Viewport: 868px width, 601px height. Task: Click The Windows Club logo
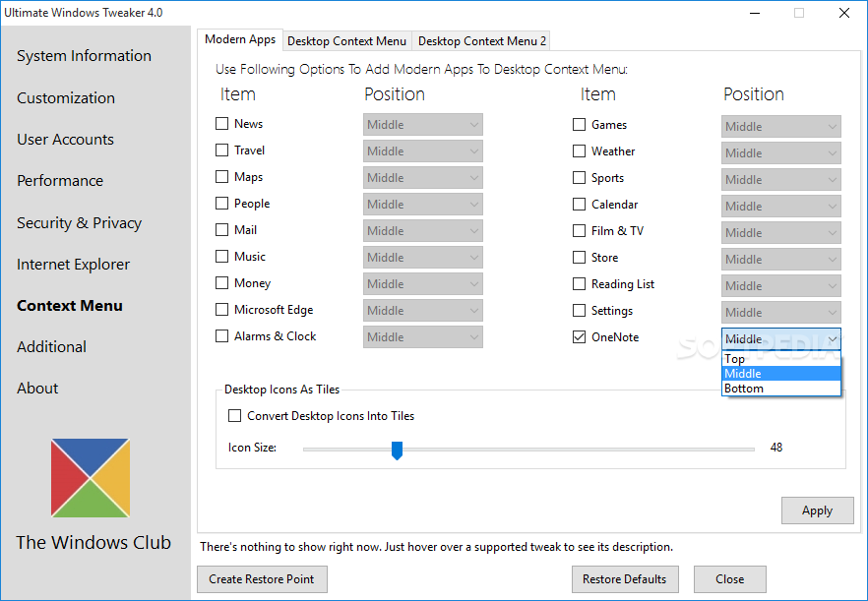(91, 478)
